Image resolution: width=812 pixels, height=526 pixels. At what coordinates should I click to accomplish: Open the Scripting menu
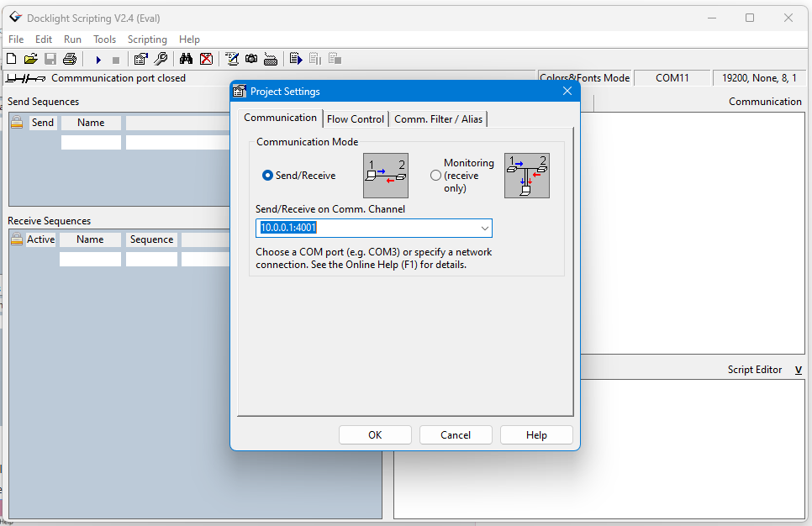(x=147, y=39)
